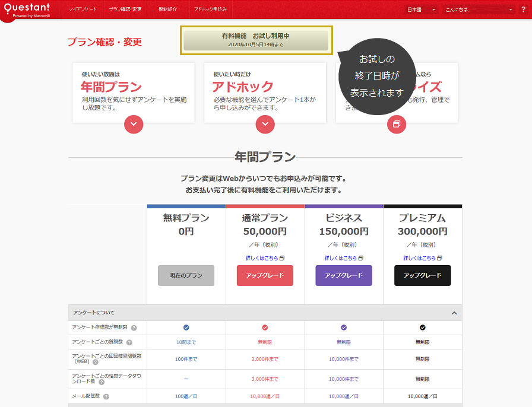Select アドホック申込み in the top menu
532x407 pixels.
pos(210,10)
